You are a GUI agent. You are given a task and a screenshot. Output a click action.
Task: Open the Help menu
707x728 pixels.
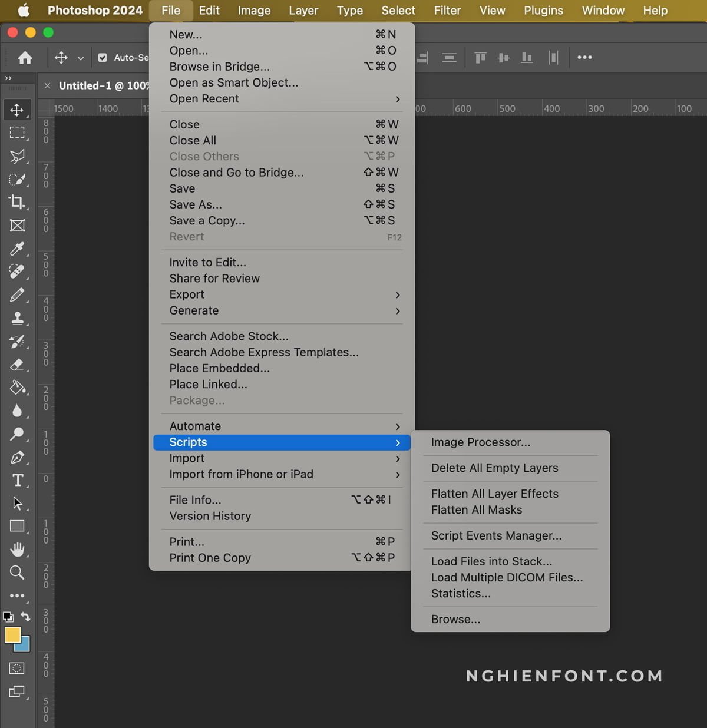pos(655,11)
